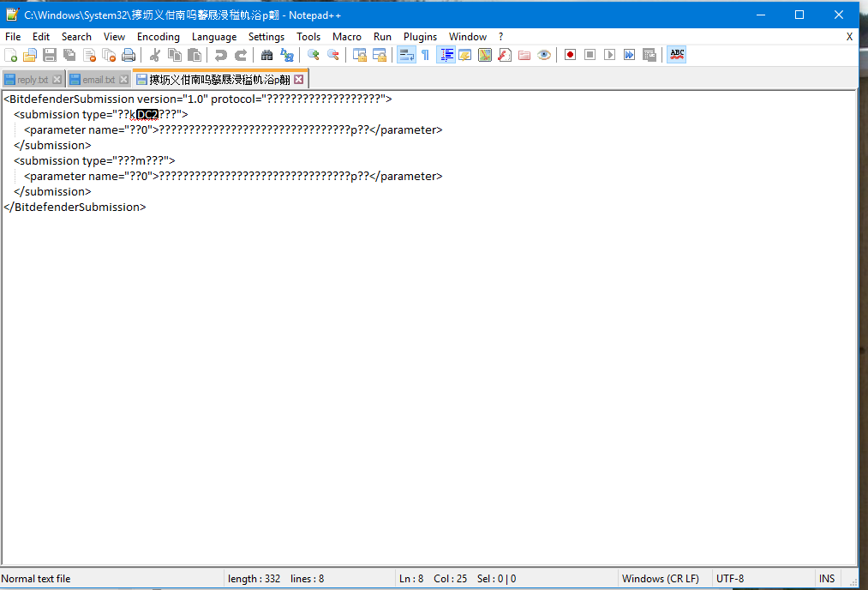Print the document with the printer icon
868x590 pixels.
[x=129, y=55]
